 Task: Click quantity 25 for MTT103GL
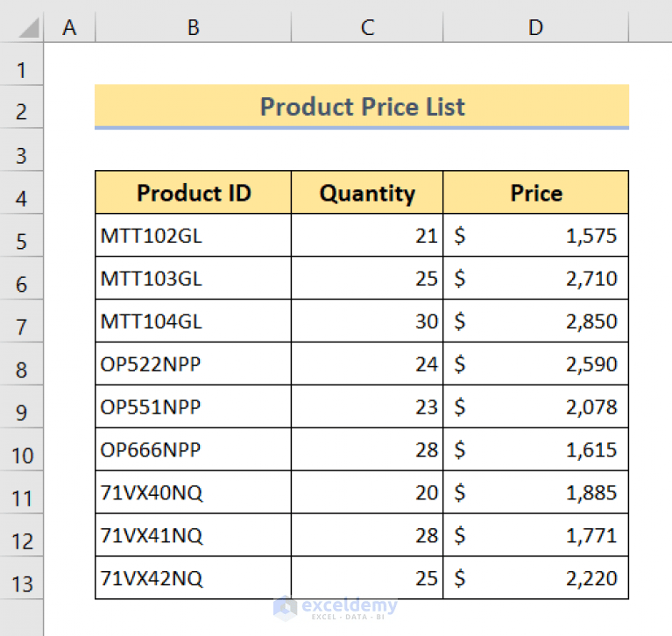(x=367, y=279)
